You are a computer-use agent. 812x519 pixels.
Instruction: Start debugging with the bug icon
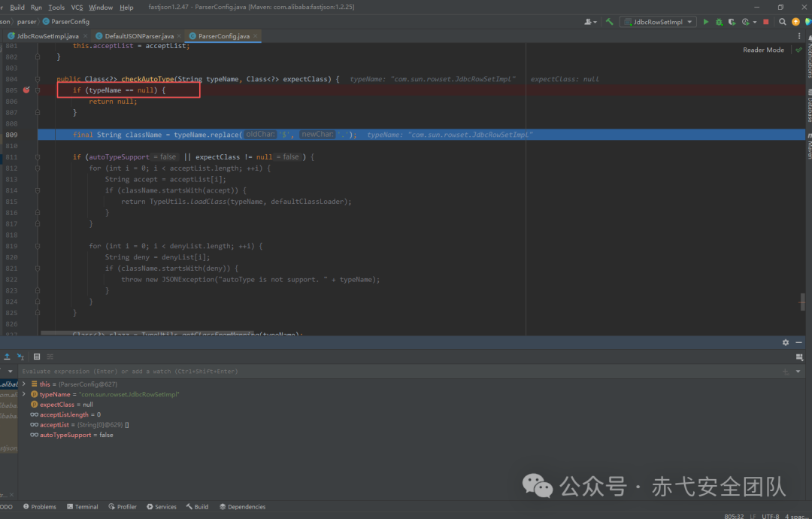tap(719, 22)
